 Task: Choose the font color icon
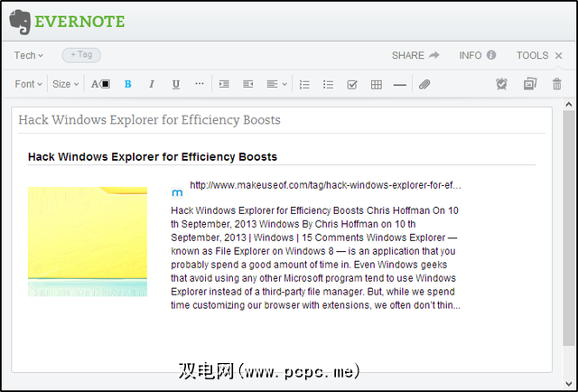[x=100, y=84]
